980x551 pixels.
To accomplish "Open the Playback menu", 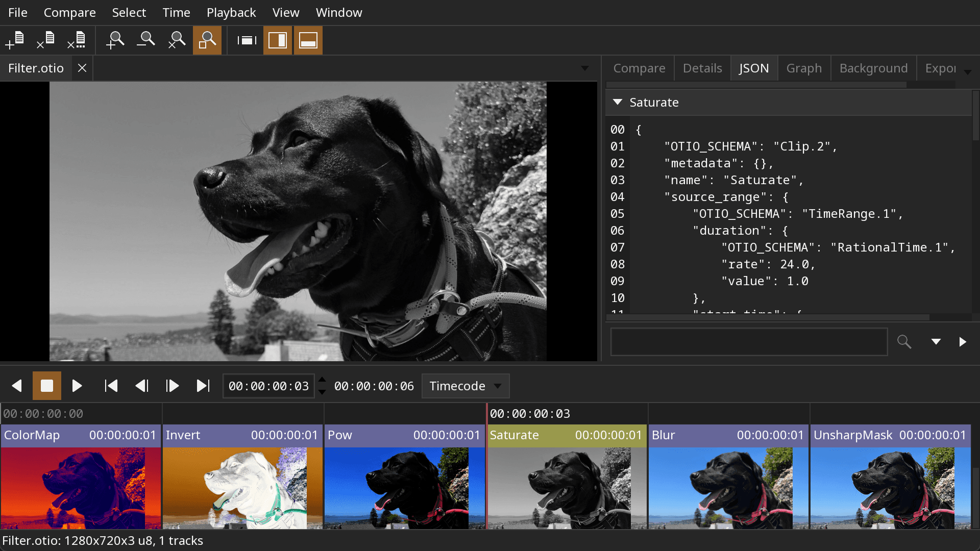I will (231, 13).
